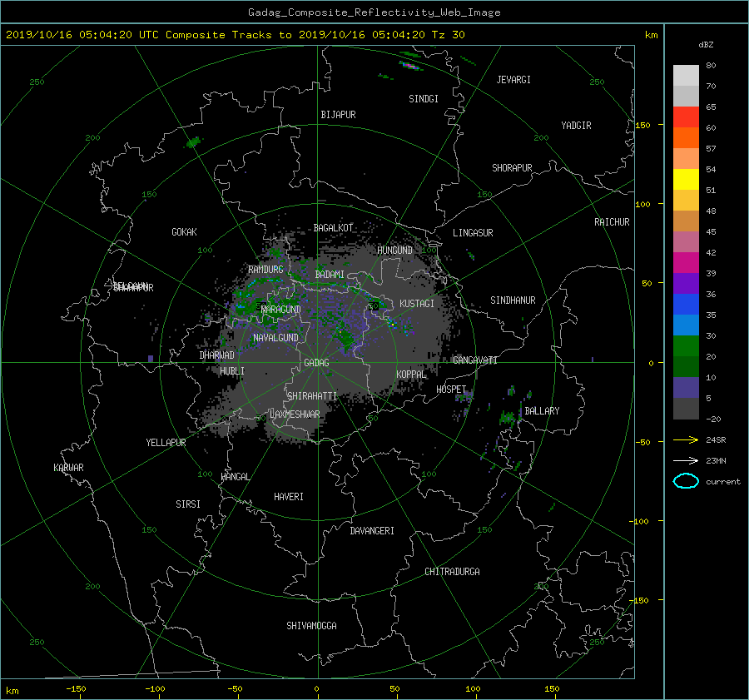Click the cyan current ellipse legend icon
The image size is (749, 700).
pyautogui.click(x=686, y=481)
